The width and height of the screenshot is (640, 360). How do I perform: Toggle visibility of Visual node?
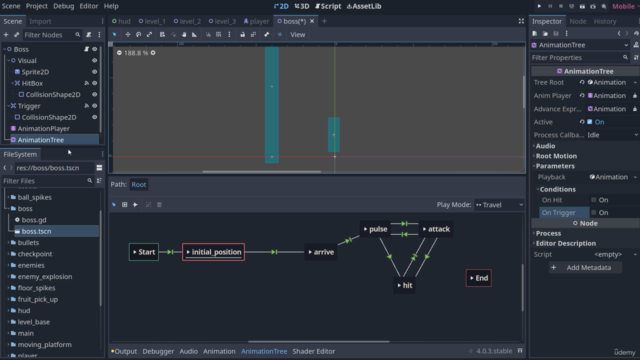(x=95, y=60)
